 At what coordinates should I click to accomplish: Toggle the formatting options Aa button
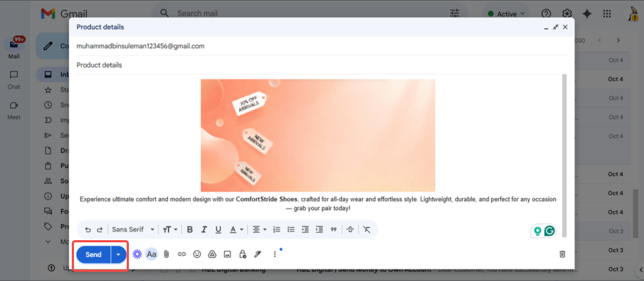point(152,254)
